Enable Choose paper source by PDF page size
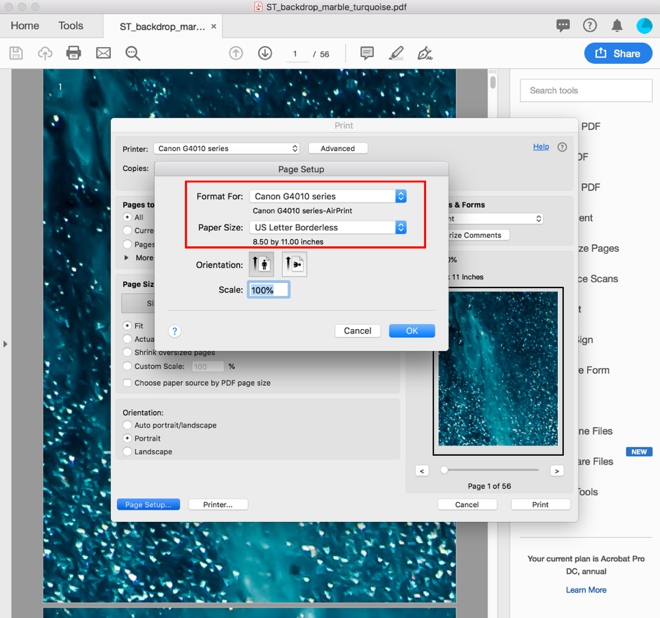The height and width of the screenshot is (618, 660). tap(127, 383)
